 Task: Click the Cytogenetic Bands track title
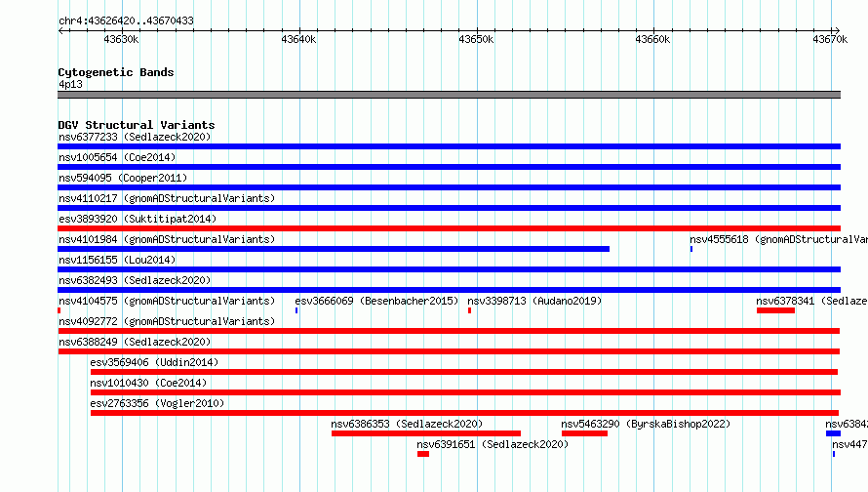[x=116, y=72]
